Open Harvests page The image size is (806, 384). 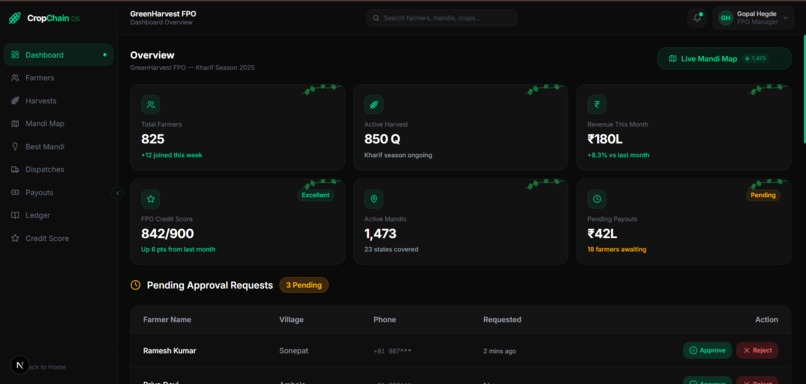point(59,101)
